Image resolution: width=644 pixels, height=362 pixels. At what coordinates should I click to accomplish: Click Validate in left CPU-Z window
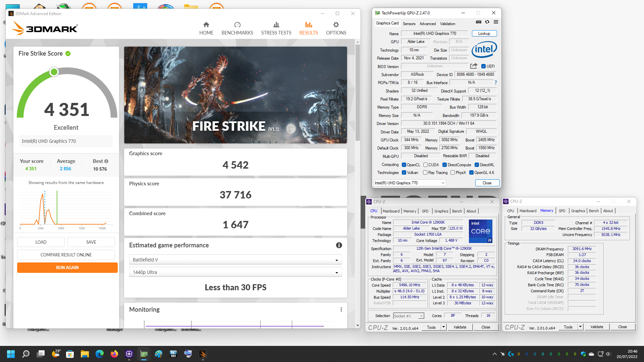click(x=460, y=327)
